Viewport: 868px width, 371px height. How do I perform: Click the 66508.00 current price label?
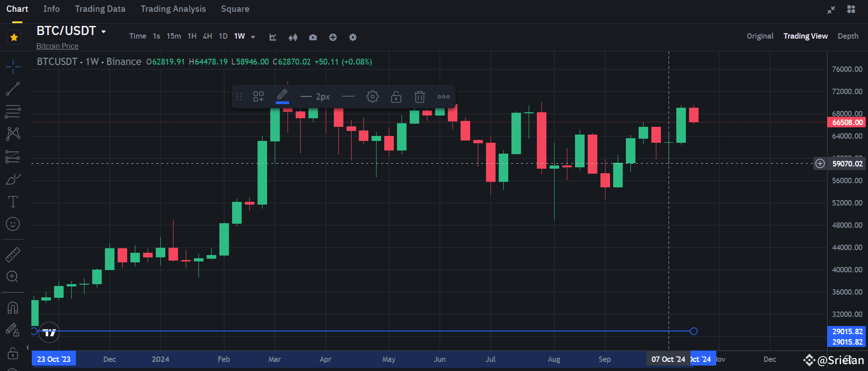(x=847, y=122)
